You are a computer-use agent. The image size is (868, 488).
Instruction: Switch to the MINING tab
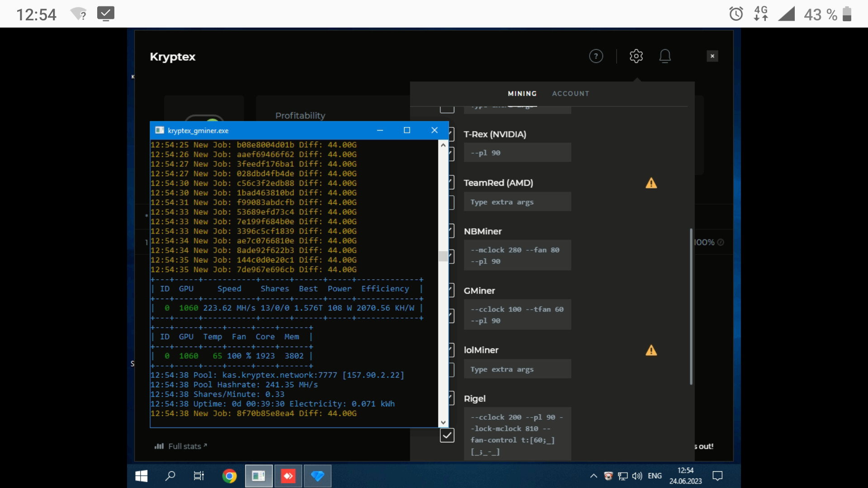[x=522, y=94]
